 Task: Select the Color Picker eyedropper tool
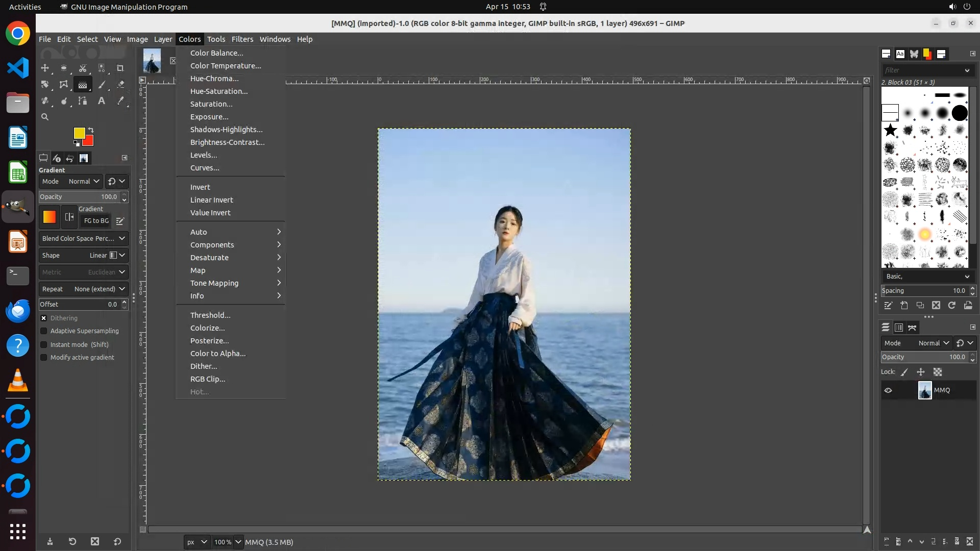(120, 101)
